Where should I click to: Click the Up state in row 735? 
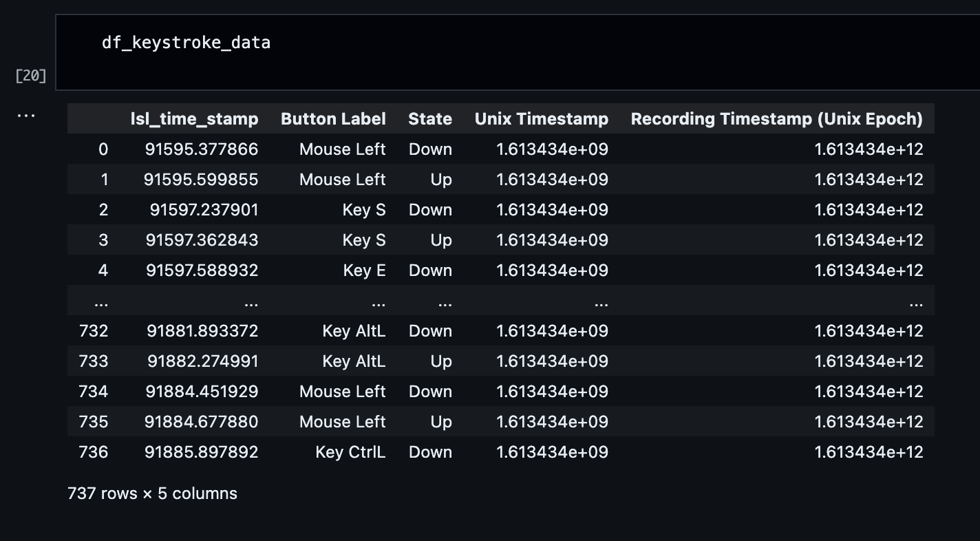(441, 422)
